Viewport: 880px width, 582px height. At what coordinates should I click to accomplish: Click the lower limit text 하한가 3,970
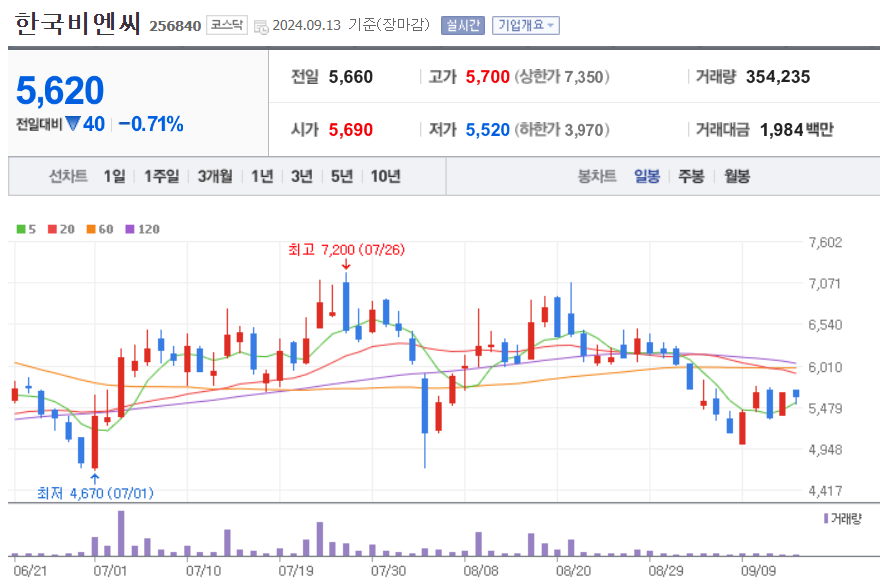click(x=562, y=130)
